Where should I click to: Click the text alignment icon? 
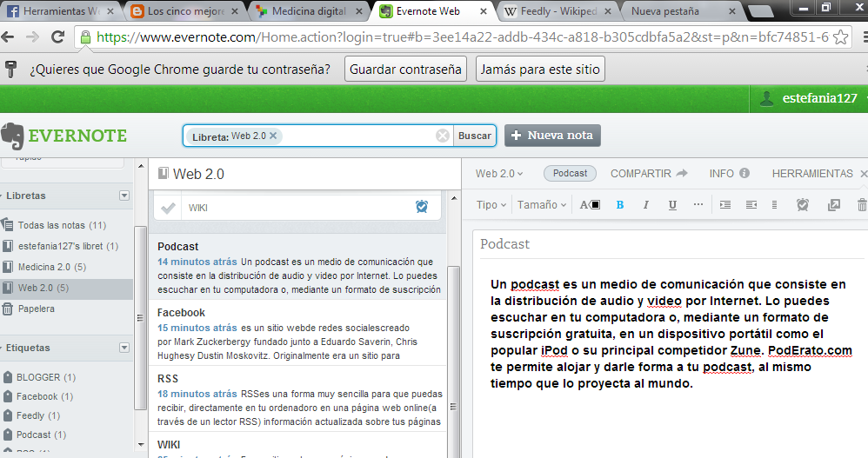(x=751, y=205)
